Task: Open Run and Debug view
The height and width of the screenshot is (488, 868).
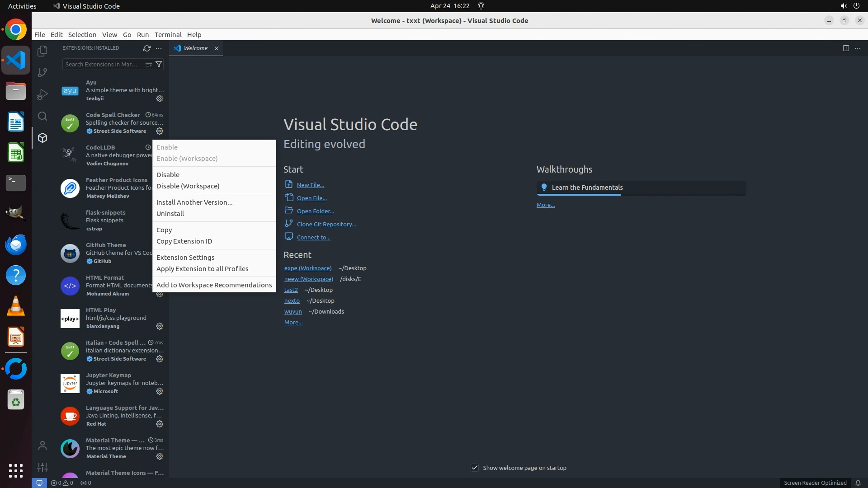Action: [x=42, y=94]
